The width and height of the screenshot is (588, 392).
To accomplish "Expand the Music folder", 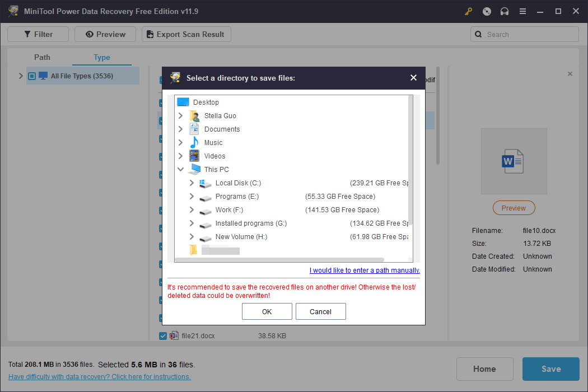I will pos(180,143).
